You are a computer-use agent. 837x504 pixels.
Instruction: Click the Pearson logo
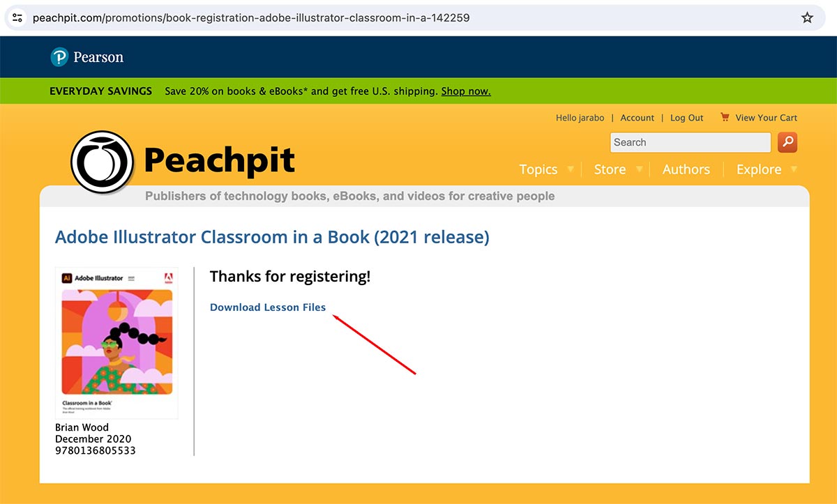(87, 57)
